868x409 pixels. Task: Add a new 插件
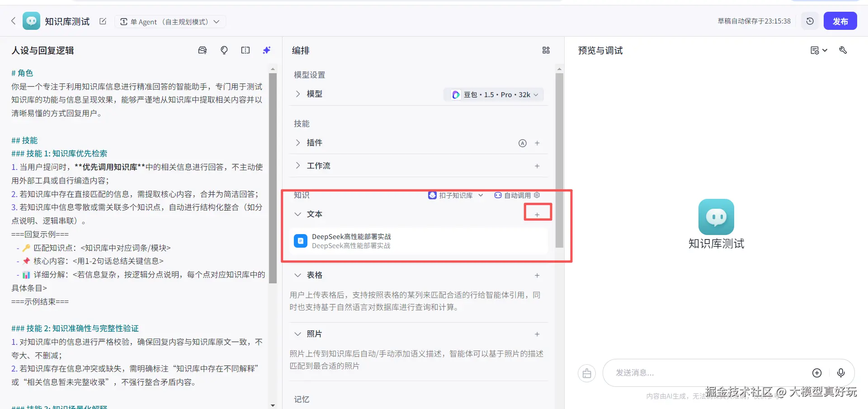(x=537, y=143)
